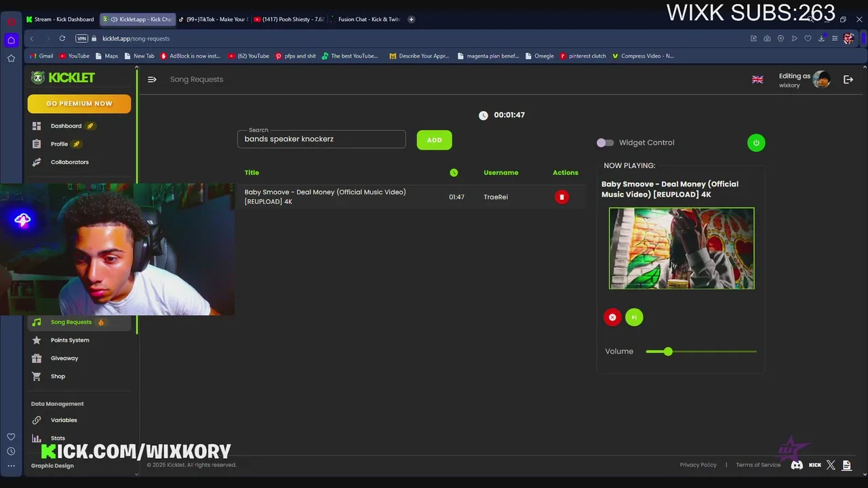Click the duration clock column header
The image size is (868, 488).
[454, 173]
